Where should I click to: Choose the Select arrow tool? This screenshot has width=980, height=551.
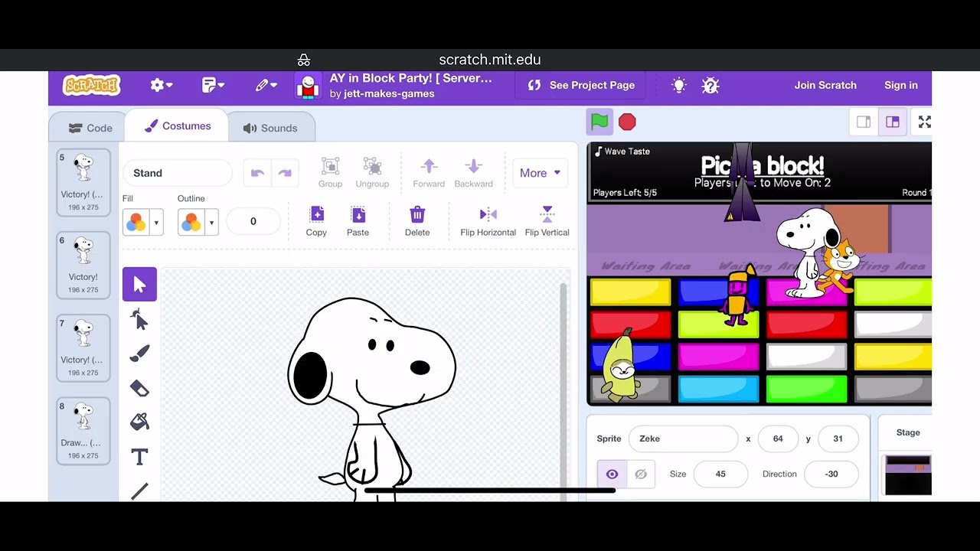tap(139, 285)
